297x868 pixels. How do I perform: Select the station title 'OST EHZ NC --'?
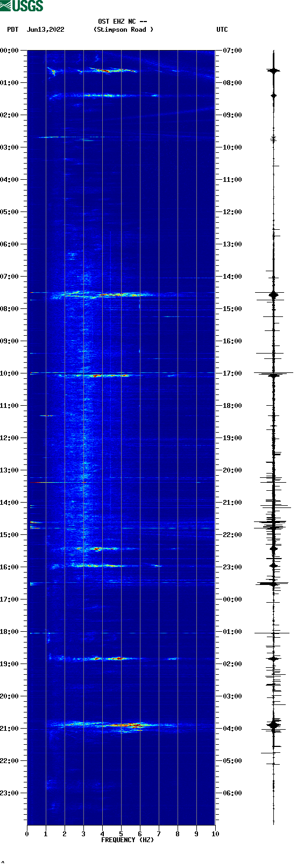[x=123, y=22]
